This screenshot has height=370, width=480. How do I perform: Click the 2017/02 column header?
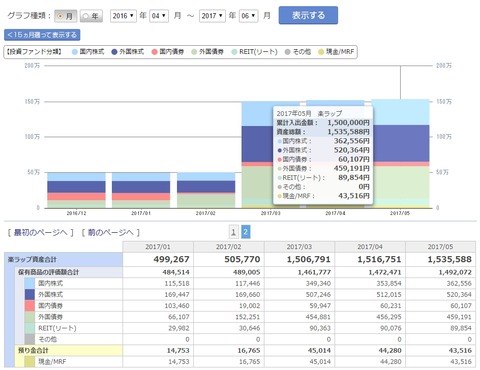coord(229,247)
